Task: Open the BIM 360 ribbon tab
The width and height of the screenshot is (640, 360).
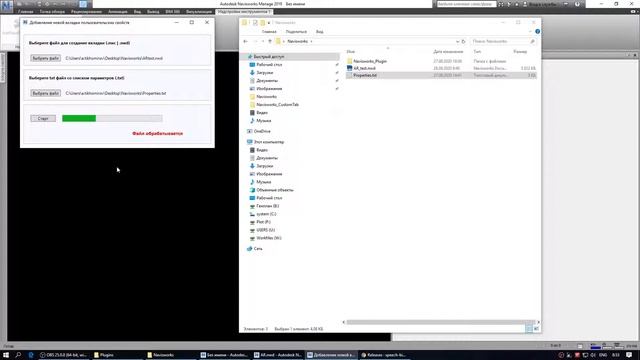Action: [x=173, y=12]
